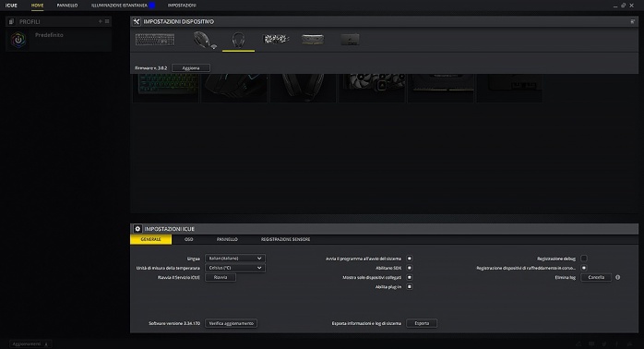
Task: Open the IMPOSTAZIONI top menu
Action: pyautogui.click(x=182, y=6)
